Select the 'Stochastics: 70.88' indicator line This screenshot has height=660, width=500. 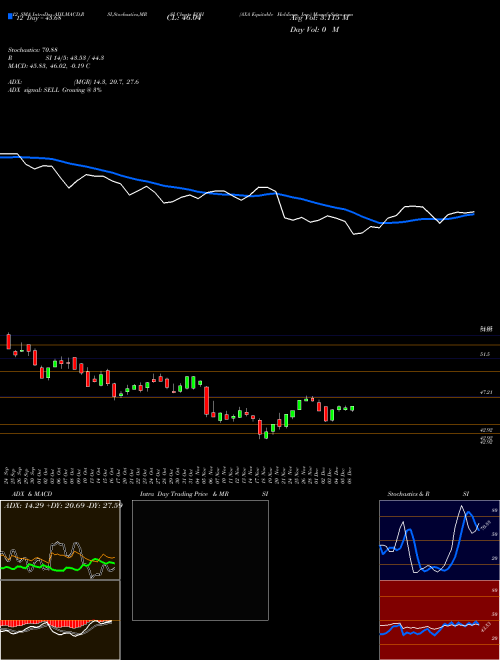[x=33, y=50]
